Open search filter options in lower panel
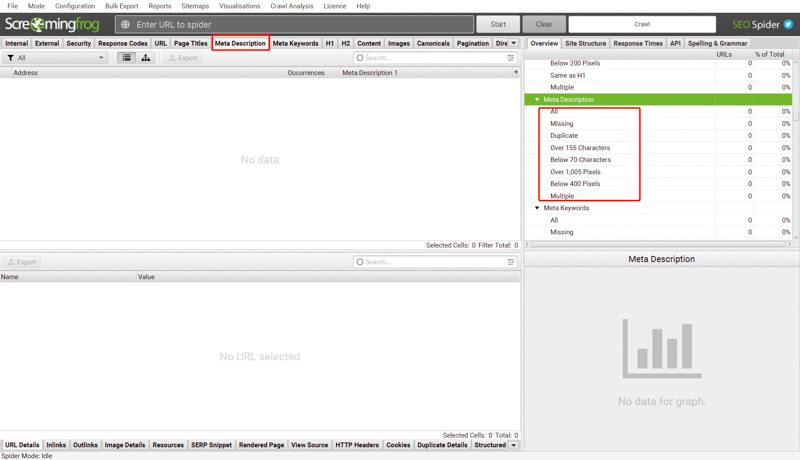Screen dimensions: 800x460 pos(511,262)
